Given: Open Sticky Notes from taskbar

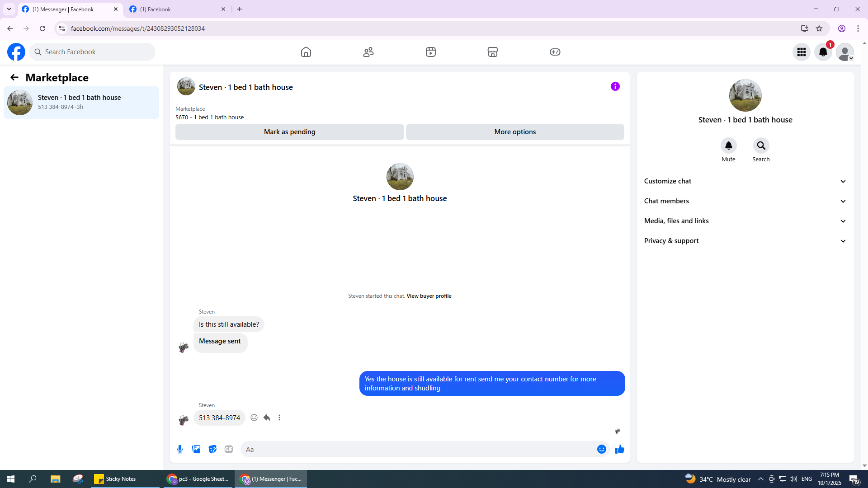Looking at the screenshot, I should 125,479.
